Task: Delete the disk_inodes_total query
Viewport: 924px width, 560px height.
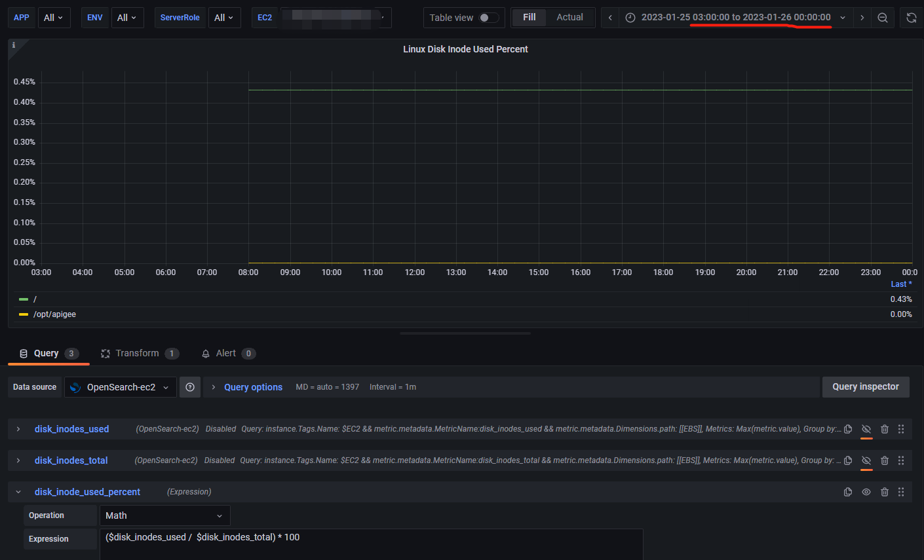Action: coord(885,460)
